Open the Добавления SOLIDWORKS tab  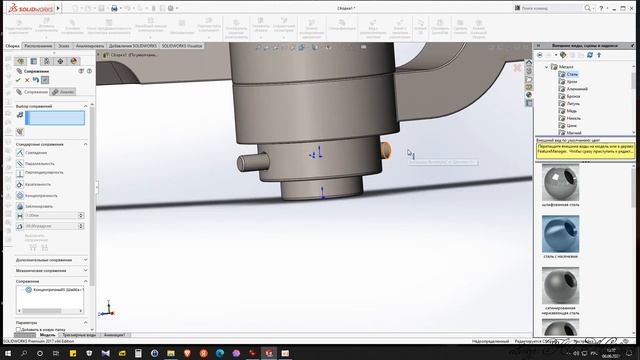133,46
